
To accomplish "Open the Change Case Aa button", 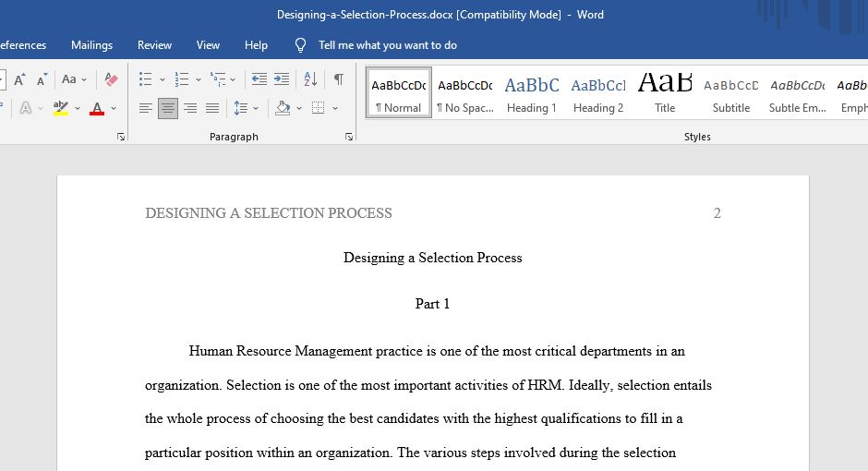I will pos(69,79).
